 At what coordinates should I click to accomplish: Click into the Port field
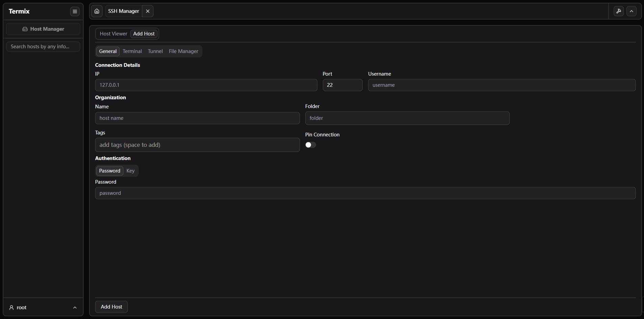pos(342,85)
